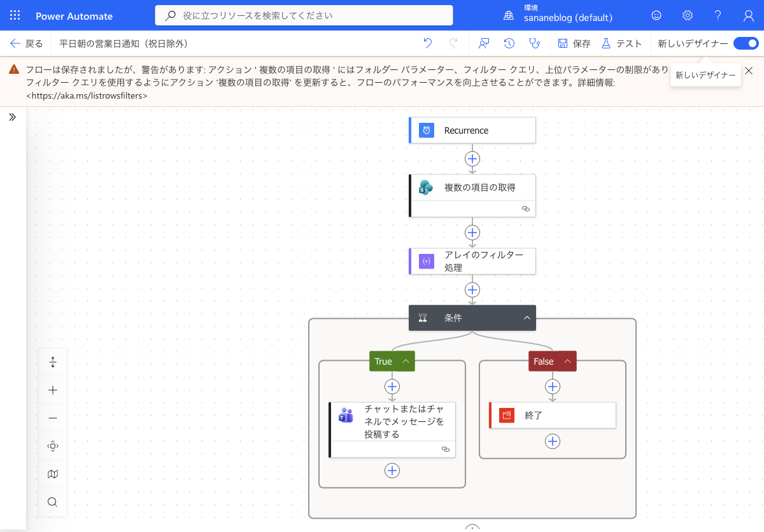Viewport: 764px width, 532px height.
Task: Toggle the minimap icon
Action: (53, 474)
